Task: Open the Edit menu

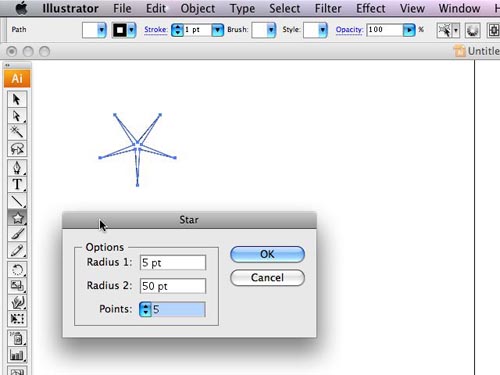Action: pos(156,8)
